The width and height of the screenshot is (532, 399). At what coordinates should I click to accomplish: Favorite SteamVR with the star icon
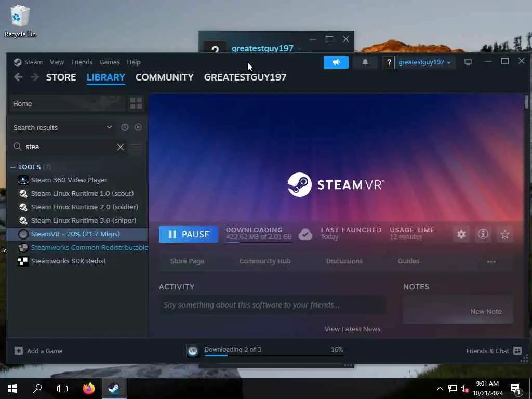point(505,234)
